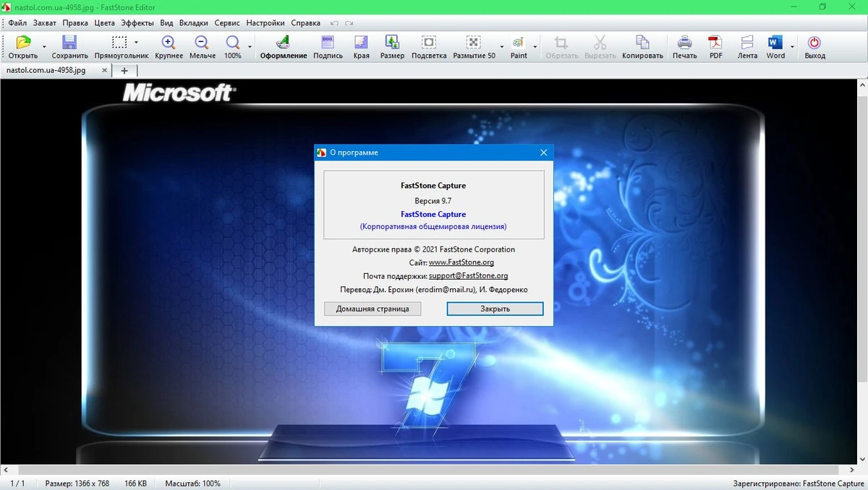Click the Вырезать scissors icon
This screenshot has width=868, height=490.
(x=600, y=43)
